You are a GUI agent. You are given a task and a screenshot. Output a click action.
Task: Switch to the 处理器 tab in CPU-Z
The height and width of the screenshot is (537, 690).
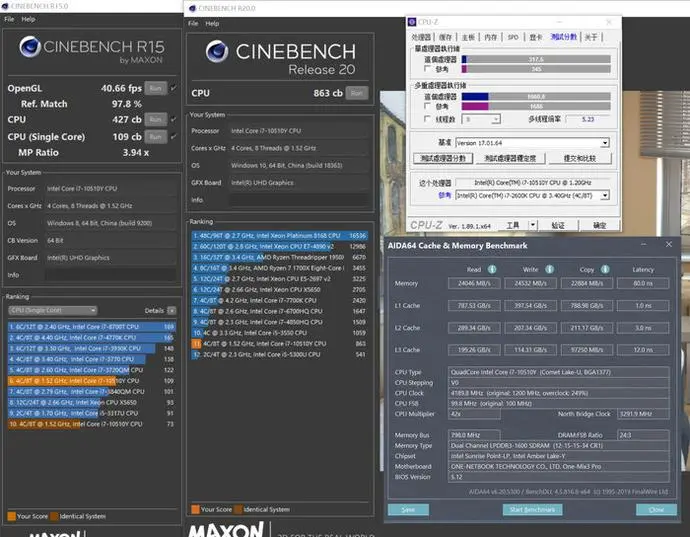(x=421, y=37)
